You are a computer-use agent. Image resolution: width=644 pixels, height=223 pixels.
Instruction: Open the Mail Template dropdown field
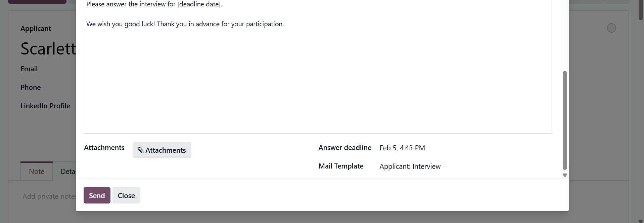coord(410,166)
